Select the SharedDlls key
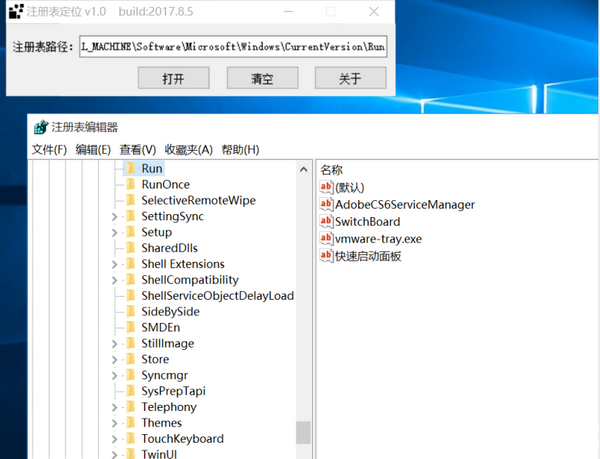 point(169,248)
